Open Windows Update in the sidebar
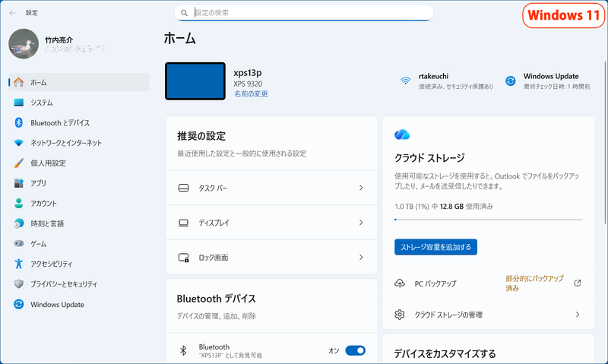608x364 pixels. pyautogui.click(x=79, y=304)
